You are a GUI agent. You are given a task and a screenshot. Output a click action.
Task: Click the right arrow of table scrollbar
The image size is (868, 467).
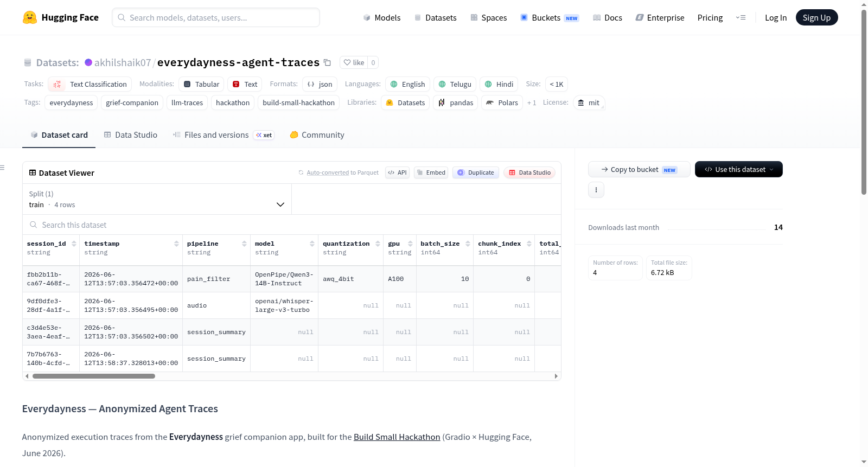[556, 376]
